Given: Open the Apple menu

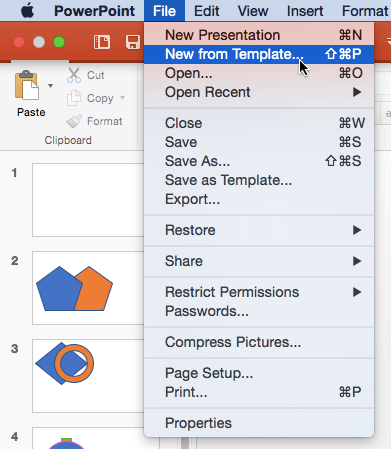Looking at the screenshot, I should (x=28, y=11).
